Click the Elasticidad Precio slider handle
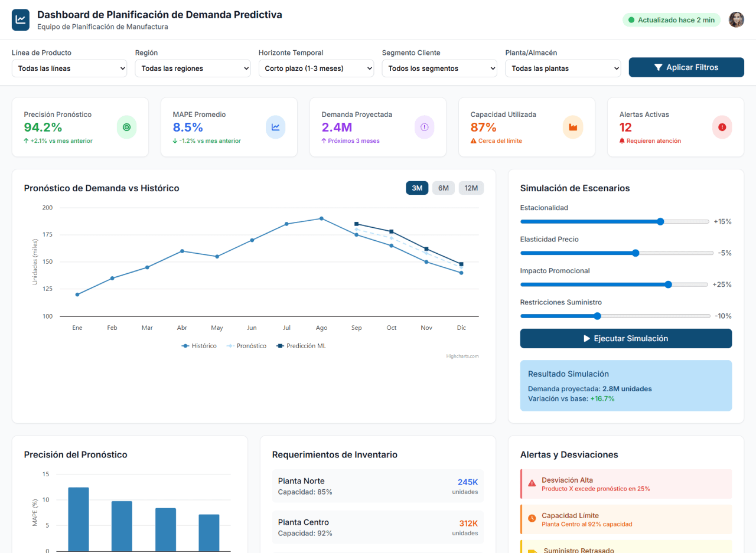Screen dimensions: 756x553 coord(636,253)
